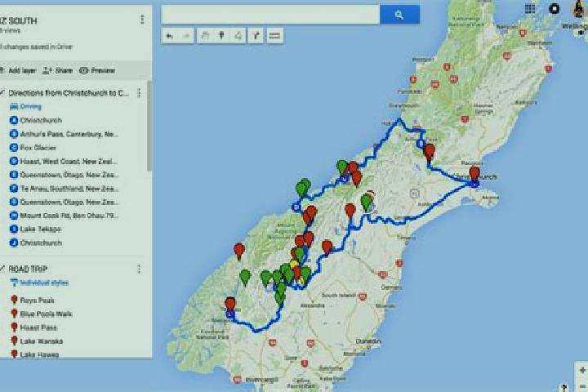This screenshot has height=392, width=588.
Task: Select the hand pan tool
Action: click(x=205, y=36)
